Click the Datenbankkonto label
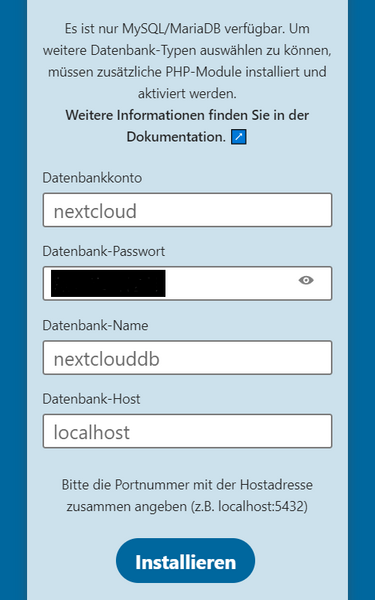375x600 pixels. point(92,178)
